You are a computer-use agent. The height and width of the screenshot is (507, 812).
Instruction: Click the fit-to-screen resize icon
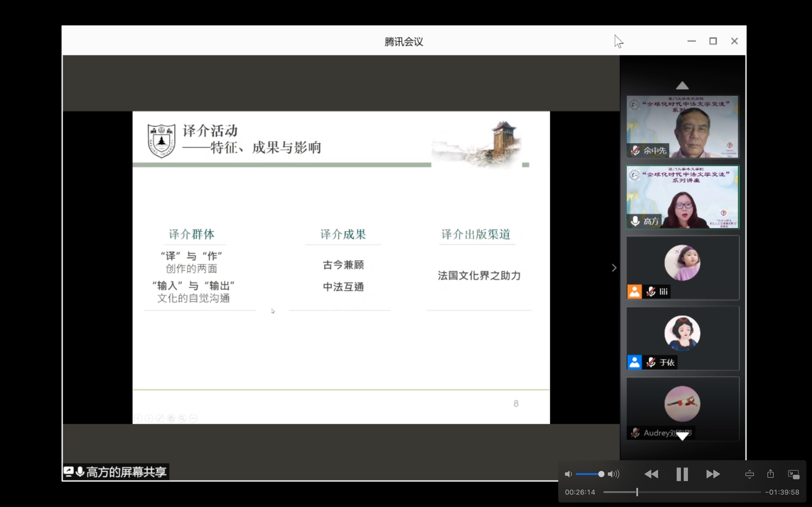[x=749, y=474]
